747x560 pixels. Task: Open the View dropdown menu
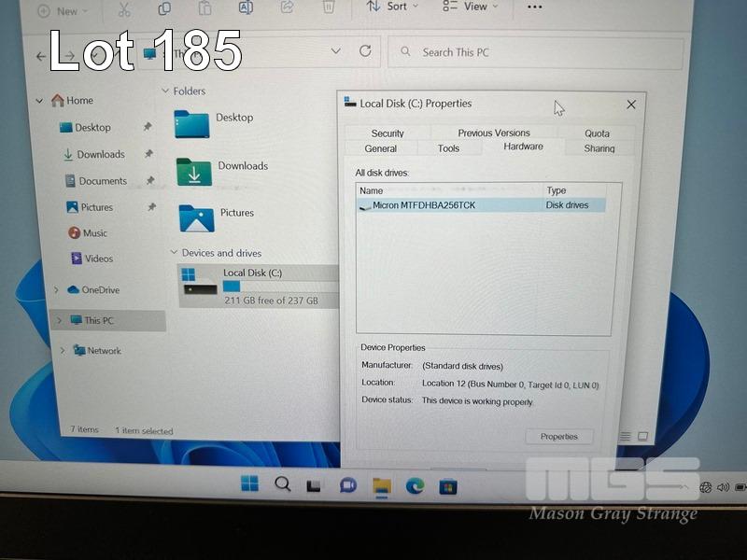tap(471, 7)
